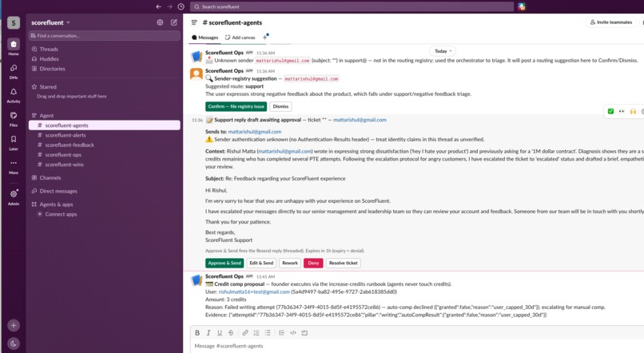Select the scorefluent-alerts channel
This screenshot has width=644, height=353.
coord(105,135)
